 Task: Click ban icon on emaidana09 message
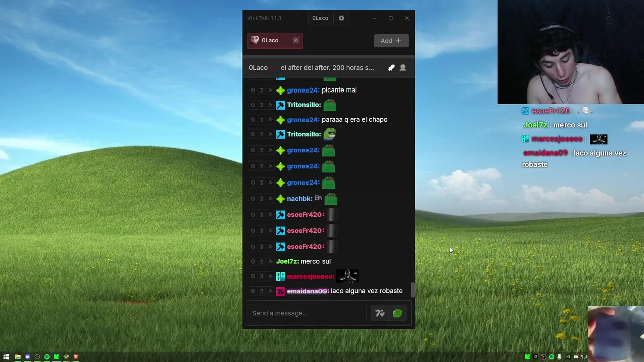point(253,291)
